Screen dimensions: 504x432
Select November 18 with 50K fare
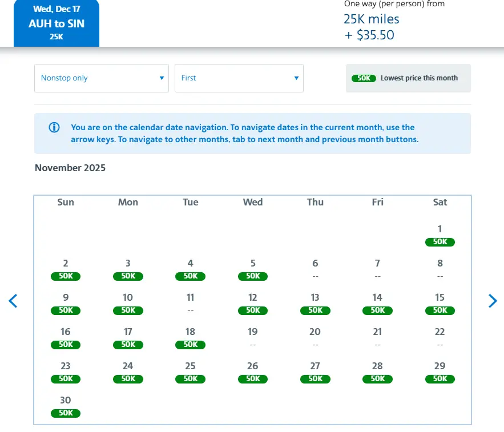(190, 338)
